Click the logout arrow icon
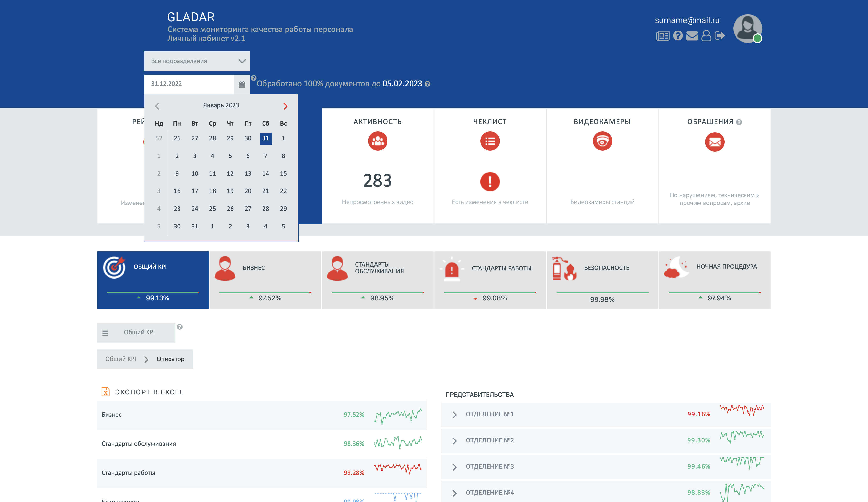Image resolution: width=868 pixels, height=502 pixels. click(720, 36)
